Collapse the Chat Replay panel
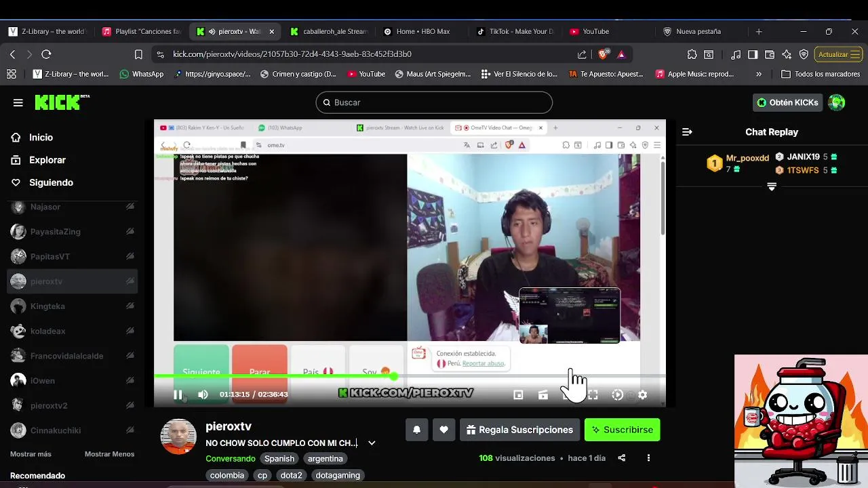Screen dimensions: 868x488 pos(687,132)
